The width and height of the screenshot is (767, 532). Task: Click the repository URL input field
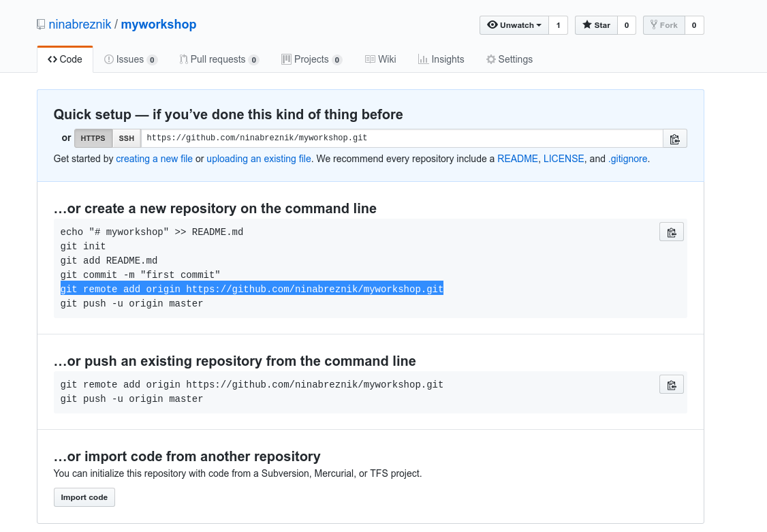(x=402, y=138)
